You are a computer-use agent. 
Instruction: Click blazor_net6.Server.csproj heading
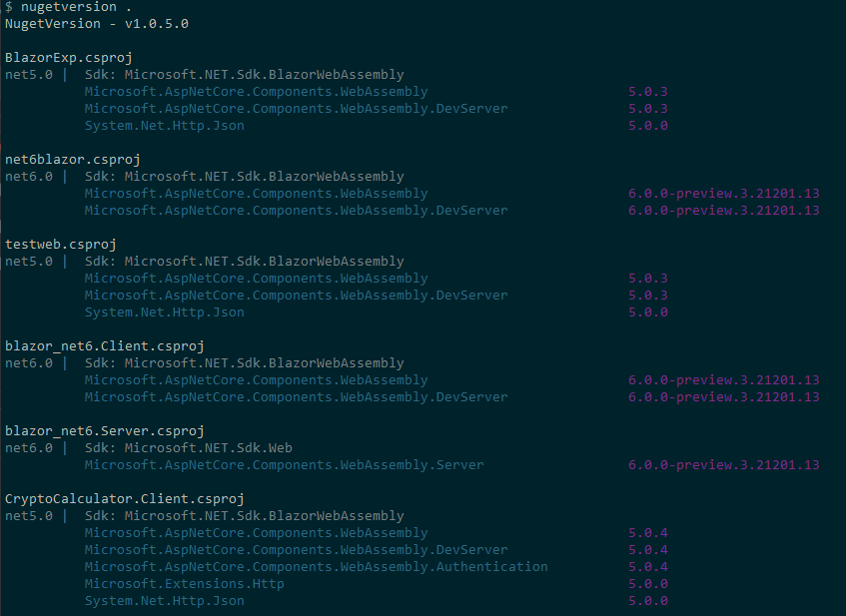[105, 431]
